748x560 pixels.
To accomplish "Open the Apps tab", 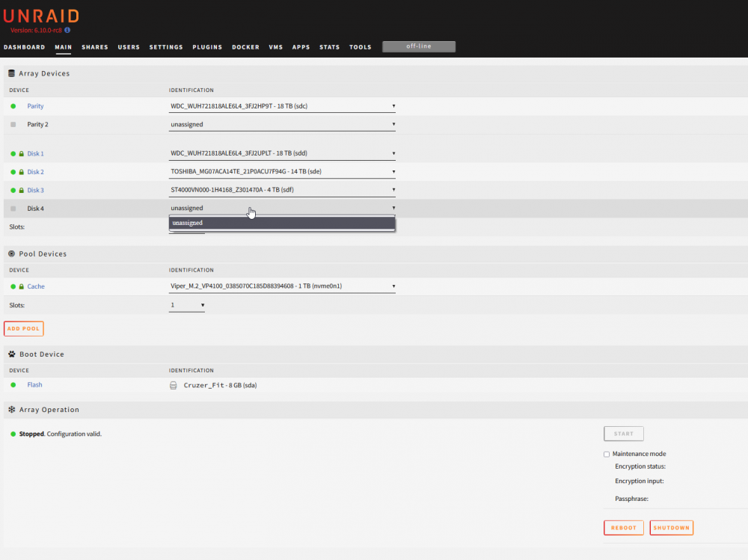I will pyautogui.click(x=301, y=47).
